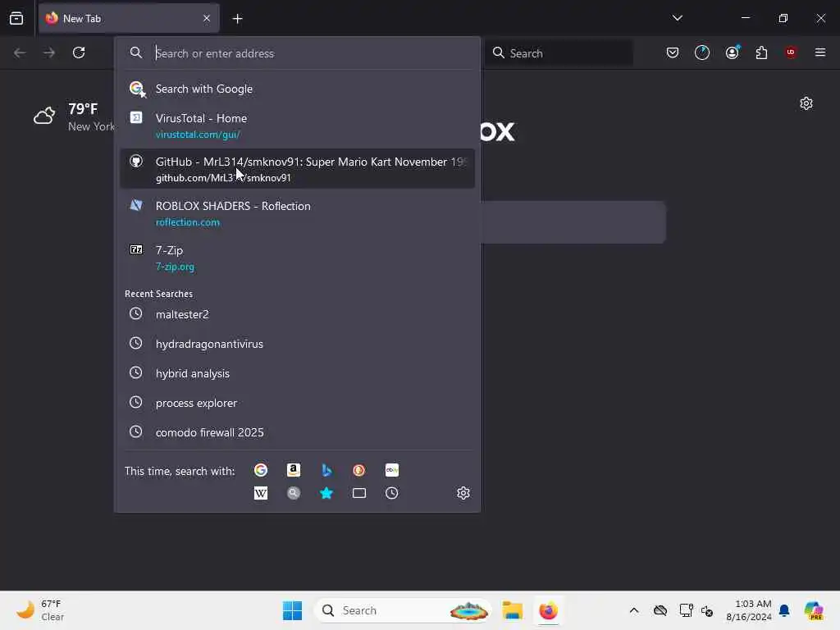Go forward one page

tap(49, 52)
